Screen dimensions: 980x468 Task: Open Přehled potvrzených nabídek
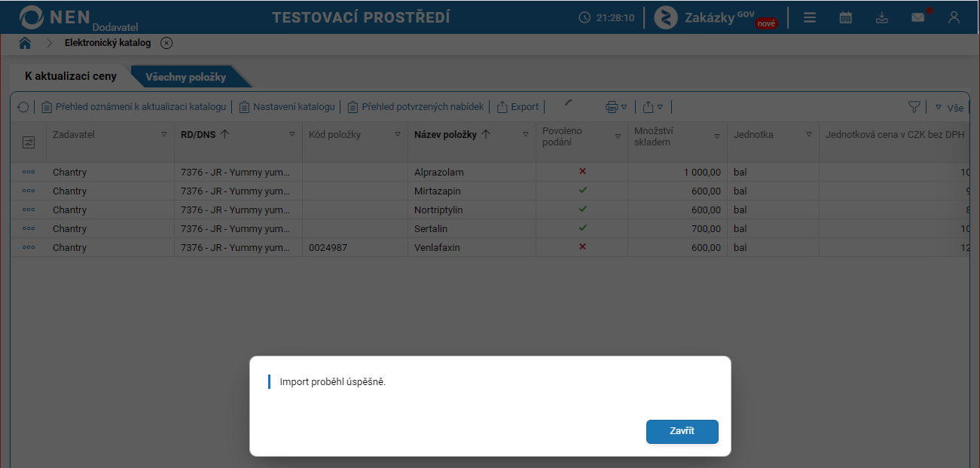pos(415,107)
